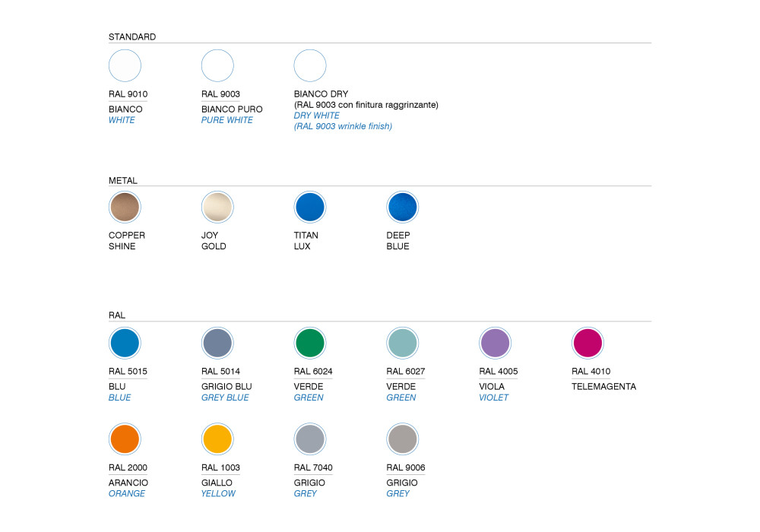Choose the RAL 2000 Arancio orange swatch
Viewport: 760px width, 532px height.
tap(125, 439)
